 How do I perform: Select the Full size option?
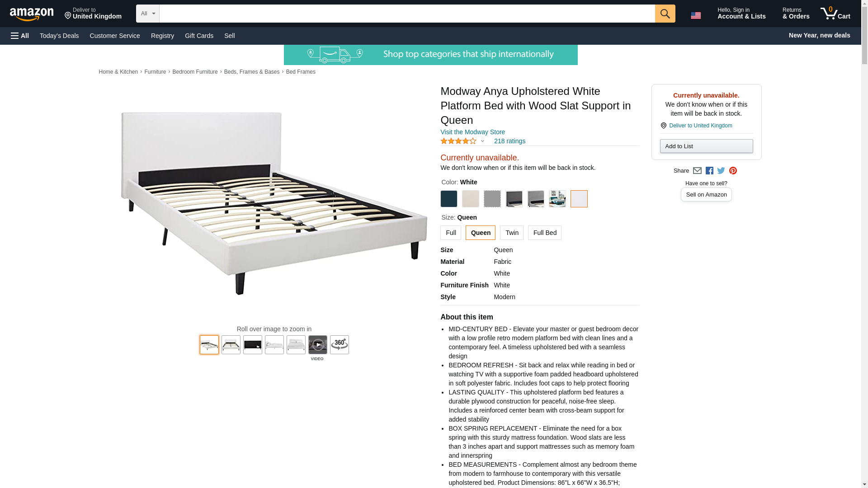pos(450,233)
